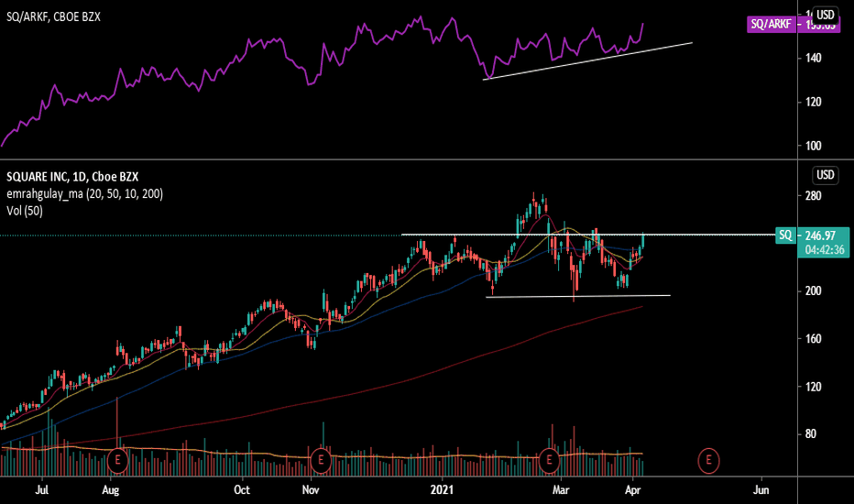
Task: Click the 200 price axis label
Action: 813,291
